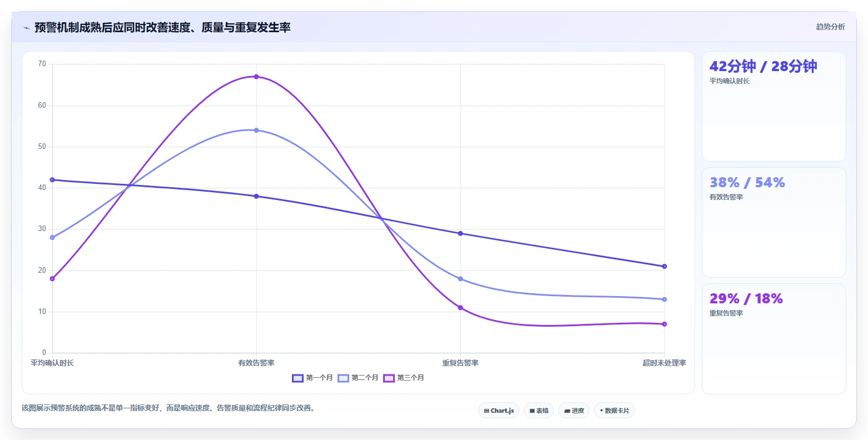
Task: Click the 第一个月 point at 重复告警率
Action: coord(460,233)
